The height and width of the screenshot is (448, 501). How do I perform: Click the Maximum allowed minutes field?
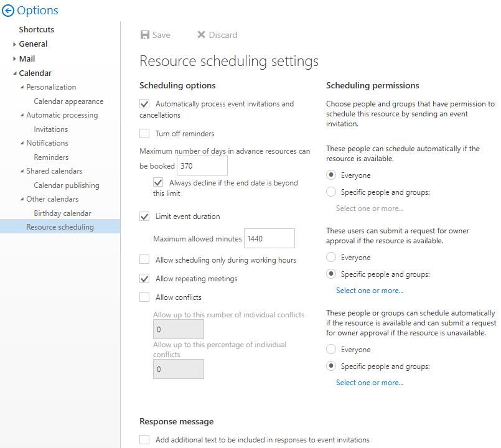tap(269, 238)
